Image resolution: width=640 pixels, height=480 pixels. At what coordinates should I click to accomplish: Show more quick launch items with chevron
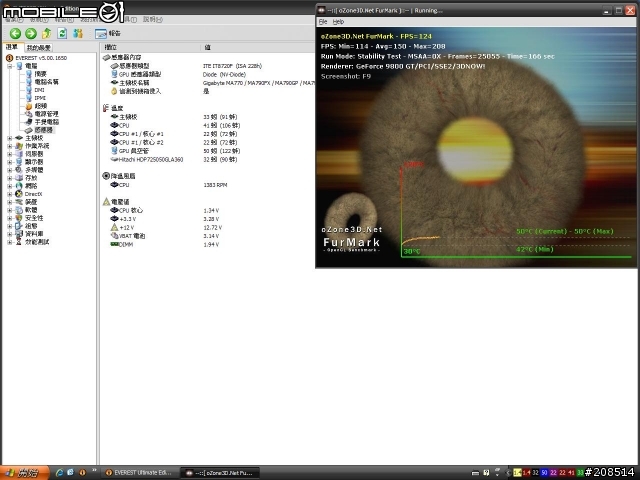94,471
